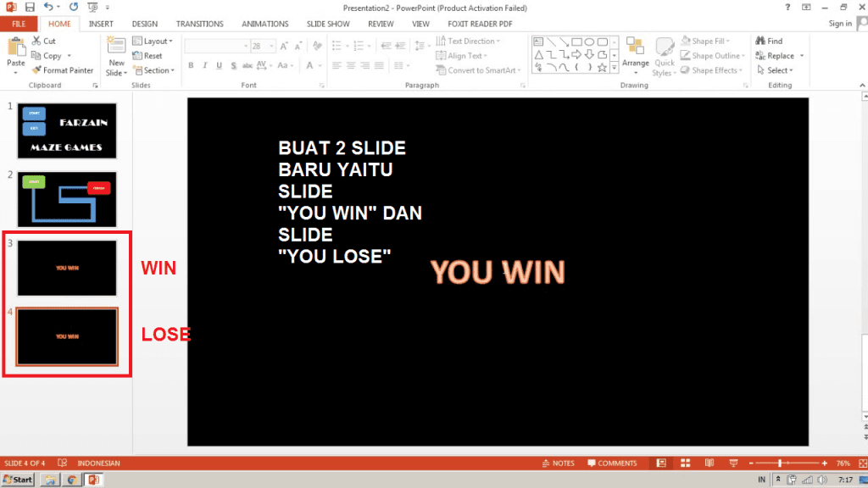Switch to the DESIGN tab
The width and height of the screenshot is (868, 488).
tap(144, 24)
